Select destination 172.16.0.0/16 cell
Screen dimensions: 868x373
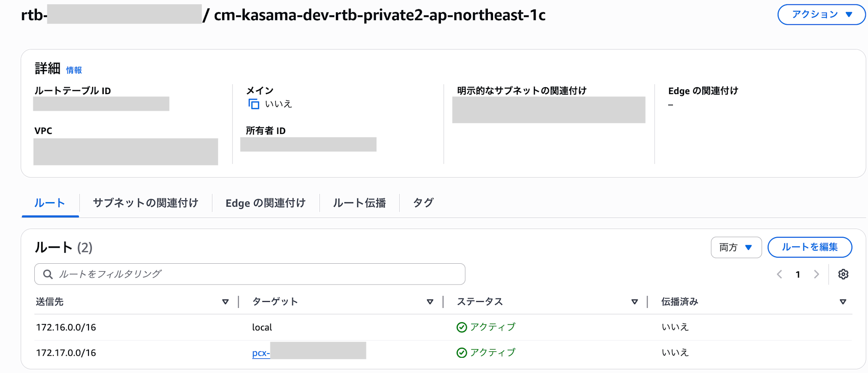(x=66, y=327)
